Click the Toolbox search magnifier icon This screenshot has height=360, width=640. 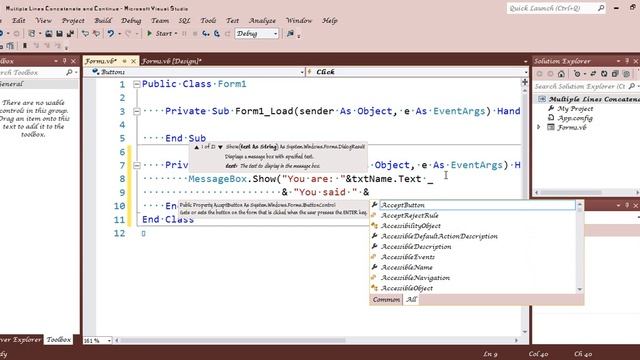[69, 72]
